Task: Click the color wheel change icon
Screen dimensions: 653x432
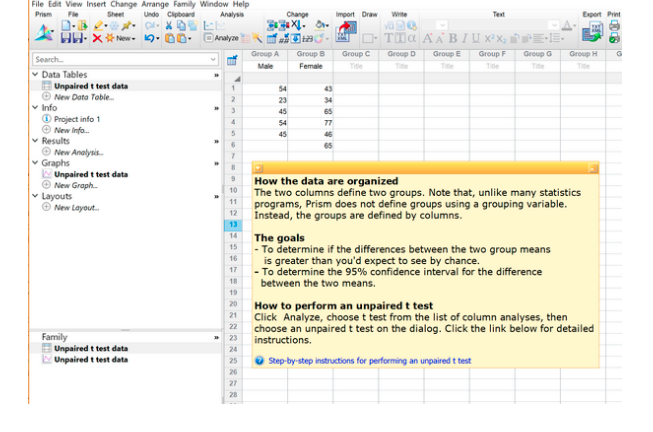Action: [x=319, y=39]
